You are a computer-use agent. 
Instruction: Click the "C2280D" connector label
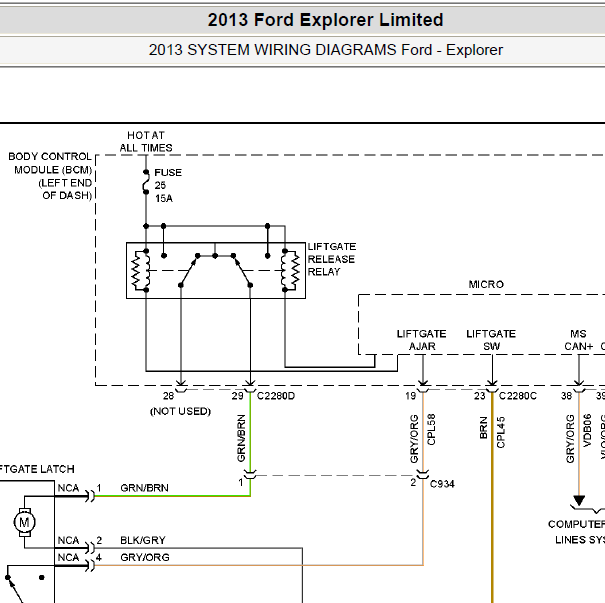click(276, 396)
